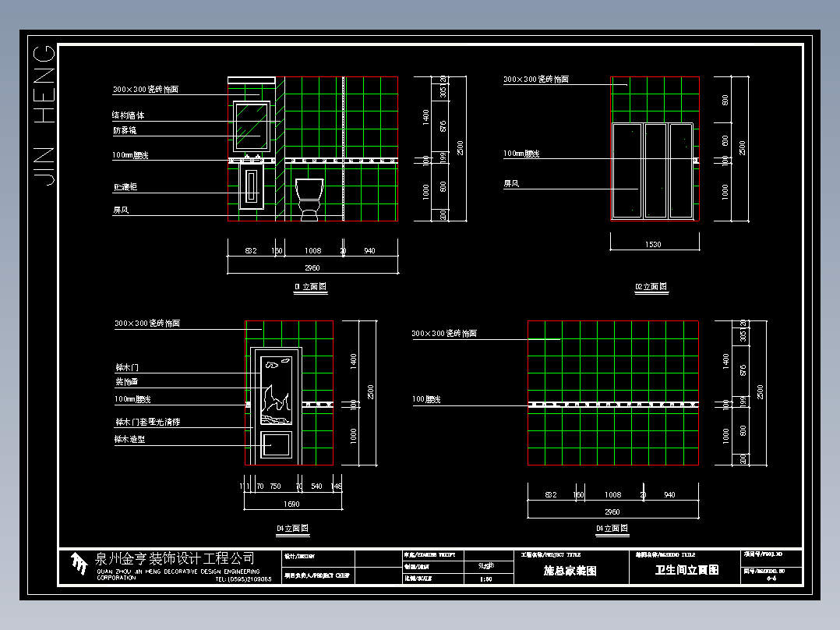The height and width of the screenshot is (630, 840).
Task: Click the '04立面图' title under the wide tile wall
Action: (x=612, y=528)
